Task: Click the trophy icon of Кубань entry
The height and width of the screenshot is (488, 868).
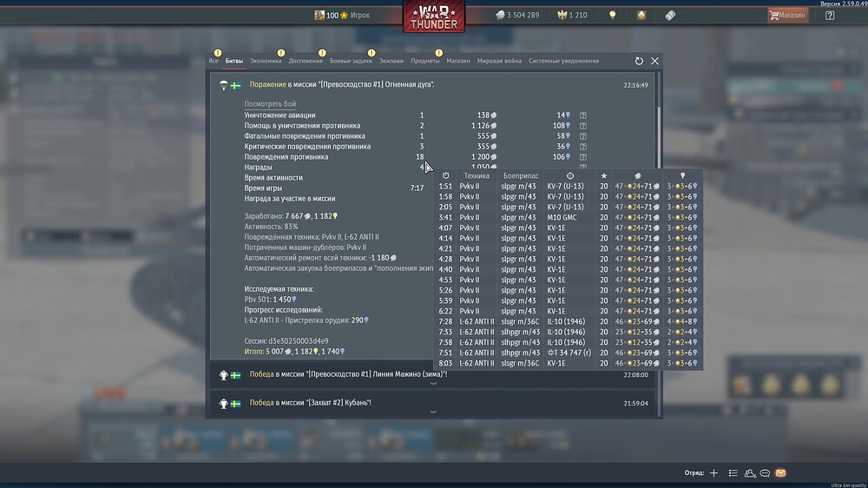Action: (224, 404)
